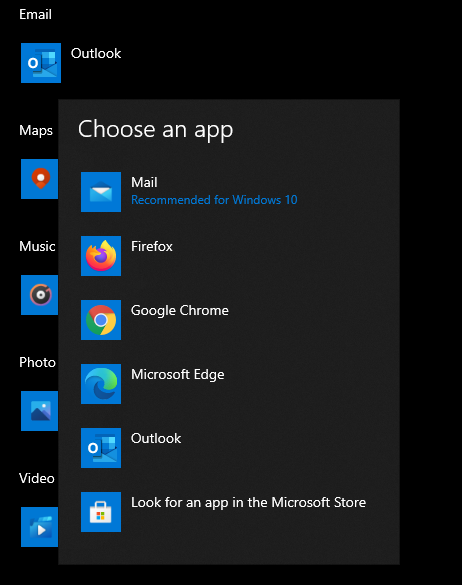Click the Microsoft Store bag icon
Image resolution: width=462 pixels, height=585 pixels.
point(101,512)
